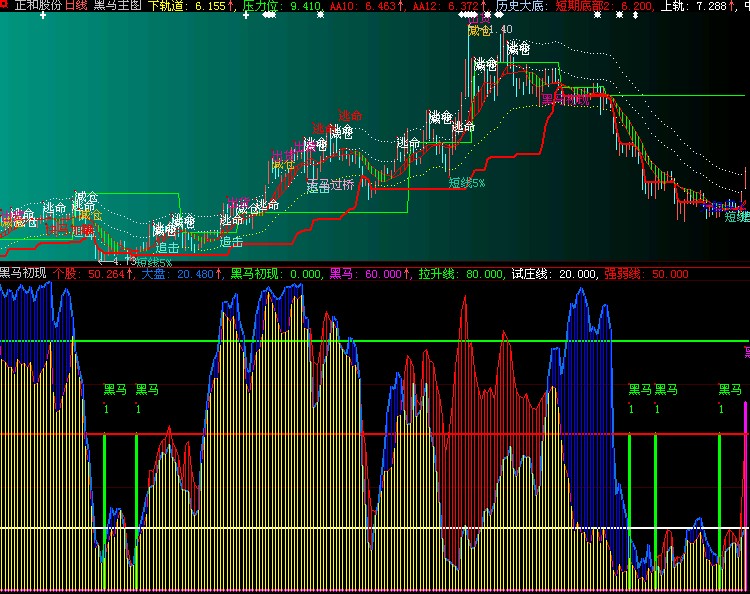Click the white plus marker at top left

coord(43,15)
